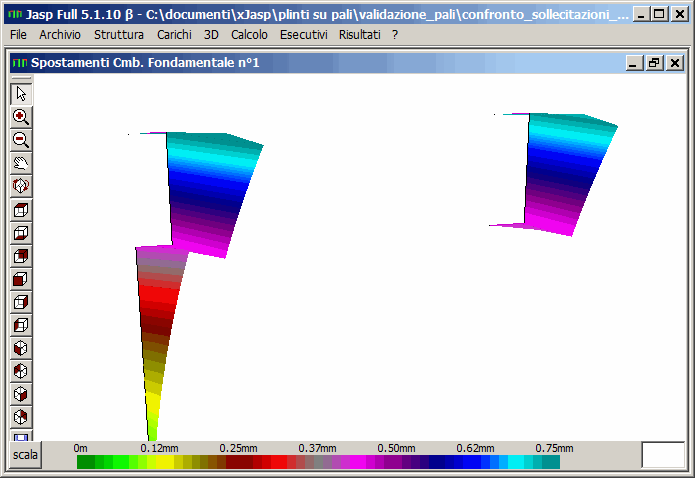Viewport: 695px width, 478px height.
Task: Activate the zoom out magnifier tool
Action: coord(21,140)
